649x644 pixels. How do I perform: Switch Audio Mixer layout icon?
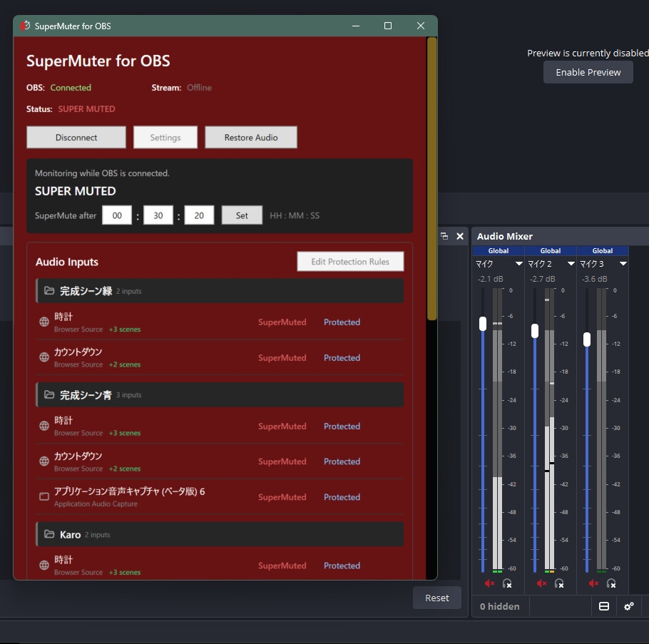604,606
